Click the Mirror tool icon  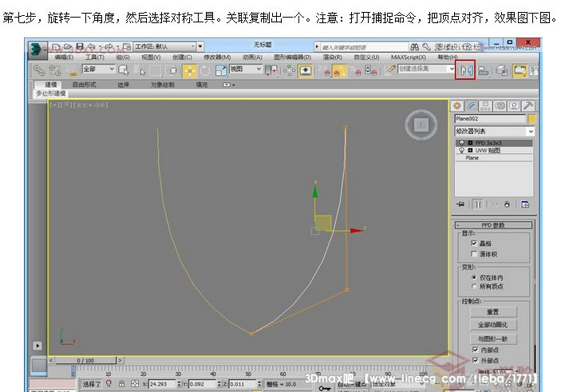point(465,69)
